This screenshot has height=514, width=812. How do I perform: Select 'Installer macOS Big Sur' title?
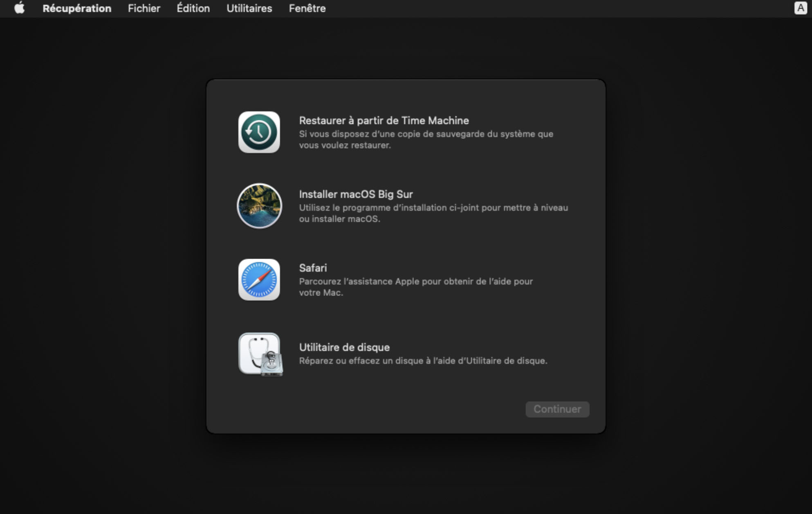click(356, 194)
